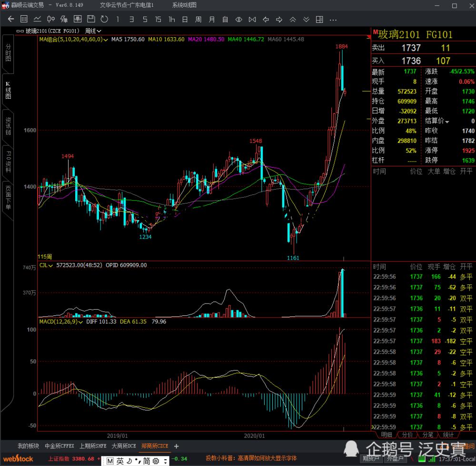Switch to the 15 minute period
476x466 pixels.
pos(158,20)
